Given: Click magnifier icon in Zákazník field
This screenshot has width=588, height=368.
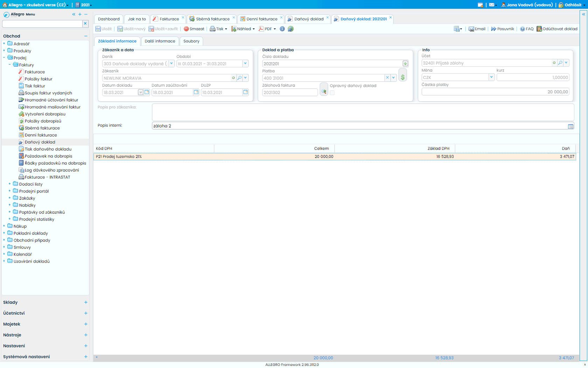Looking at the screenshot, I should click(239, 78).
